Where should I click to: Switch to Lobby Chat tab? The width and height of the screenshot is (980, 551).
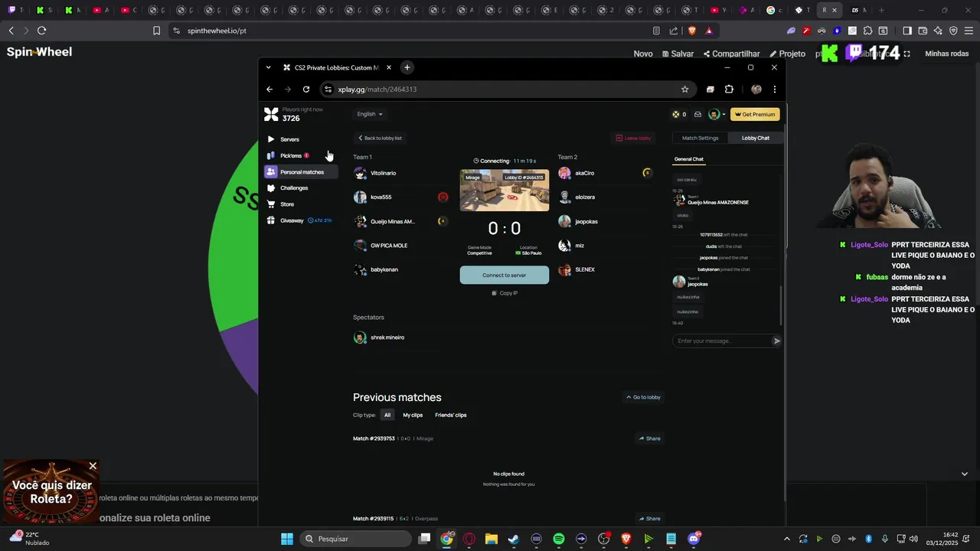[756, 138]
